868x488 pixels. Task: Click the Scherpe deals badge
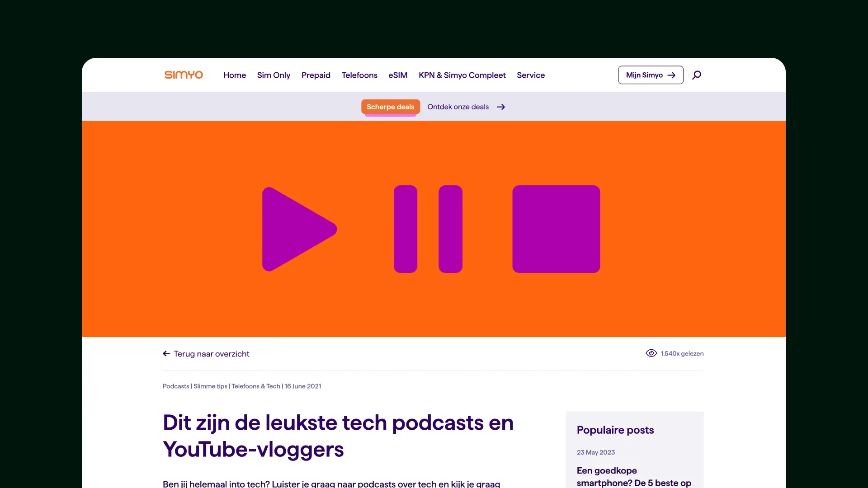click(390, 107)
